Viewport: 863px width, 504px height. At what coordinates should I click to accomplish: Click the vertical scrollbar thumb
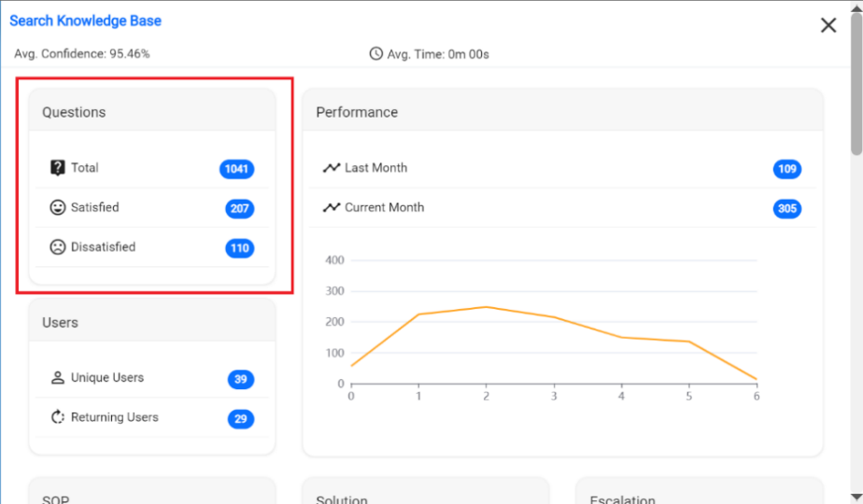point(856,84)
